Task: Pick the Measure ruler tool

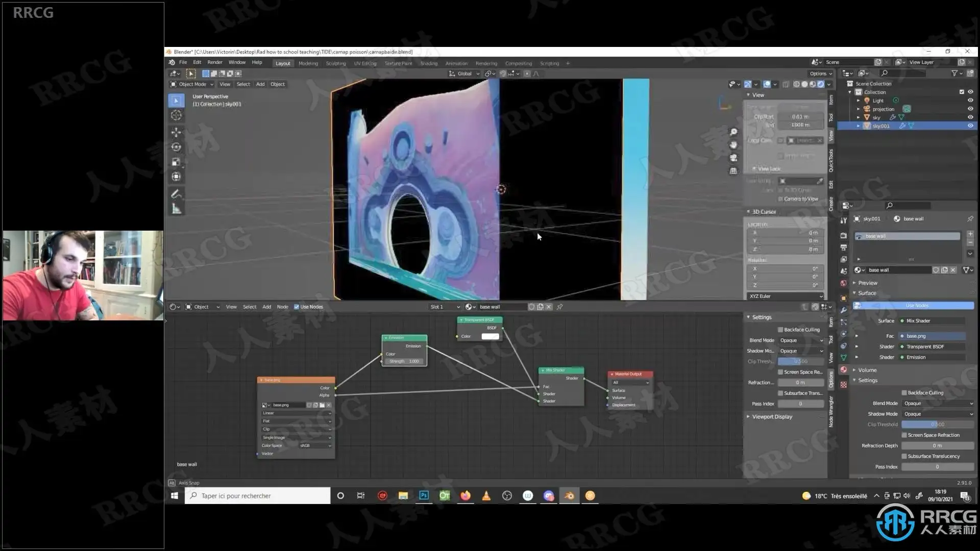Action: pyautogui.click(x=176, y=209)
